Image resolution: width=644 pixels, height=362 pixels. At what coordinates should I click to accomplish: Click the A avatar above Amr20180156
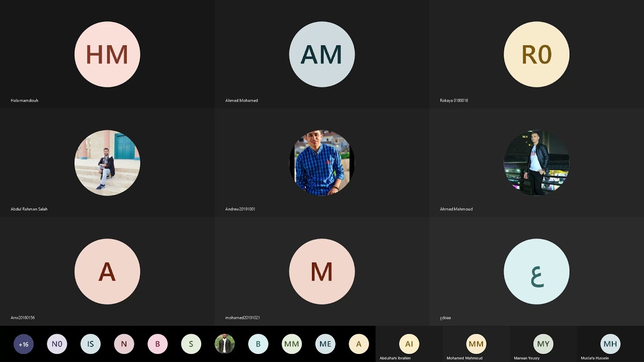tap(107, 271)
